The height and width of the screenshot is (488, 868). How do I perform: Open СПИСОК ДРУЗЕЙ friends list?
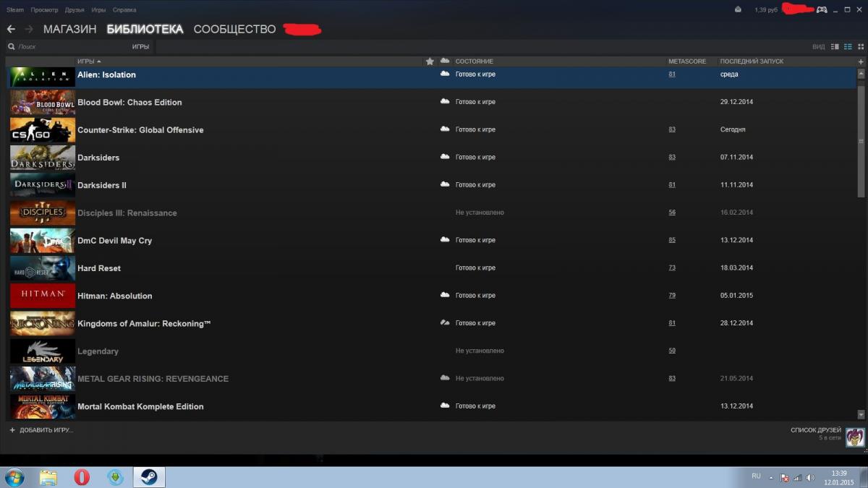click(x=816, y=430)
